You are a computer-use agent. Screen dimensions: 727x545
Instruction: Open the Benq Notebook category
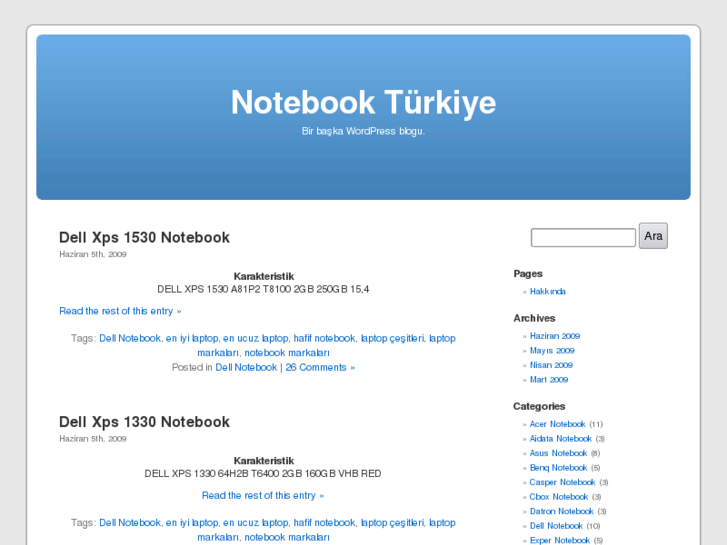(558, 468)
